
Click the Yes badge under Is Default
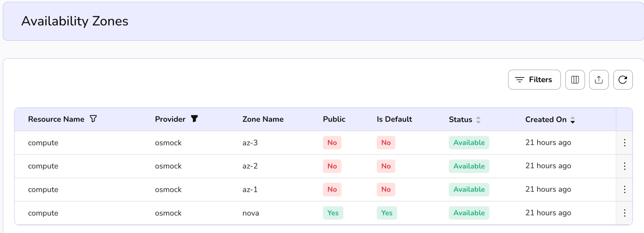(387, 213)
